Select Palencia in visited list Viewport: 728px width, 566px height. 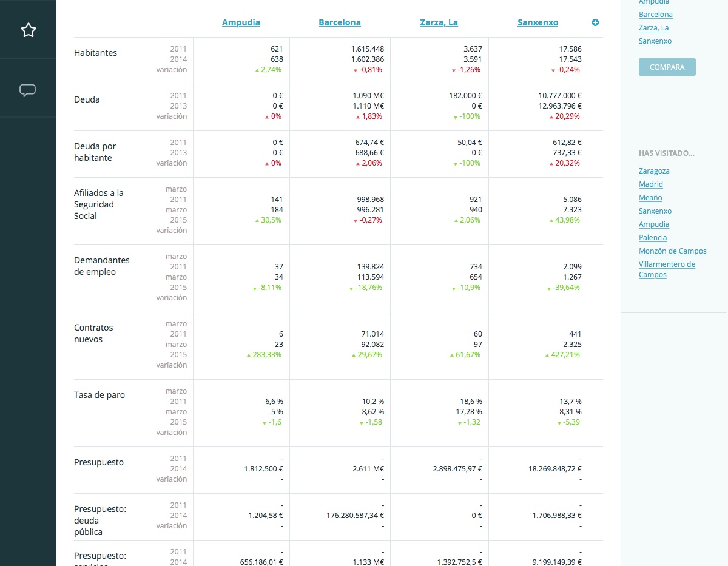point(653,238)
